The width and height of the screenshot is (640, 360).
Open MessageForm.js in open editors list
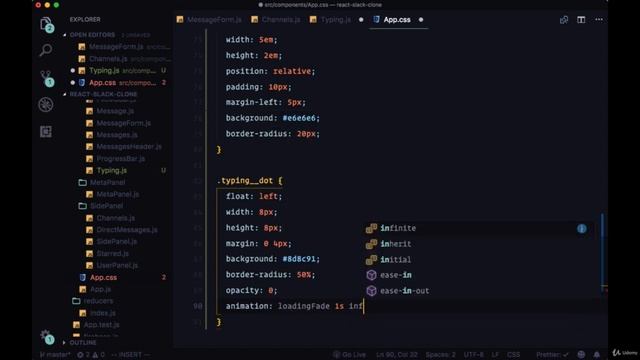tap(116, 47)
